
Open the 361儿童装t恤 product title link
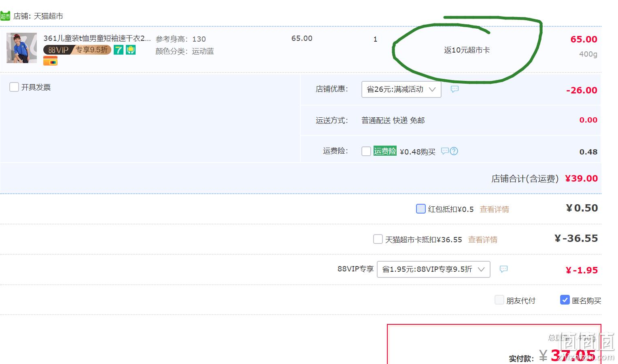[97, 38]
